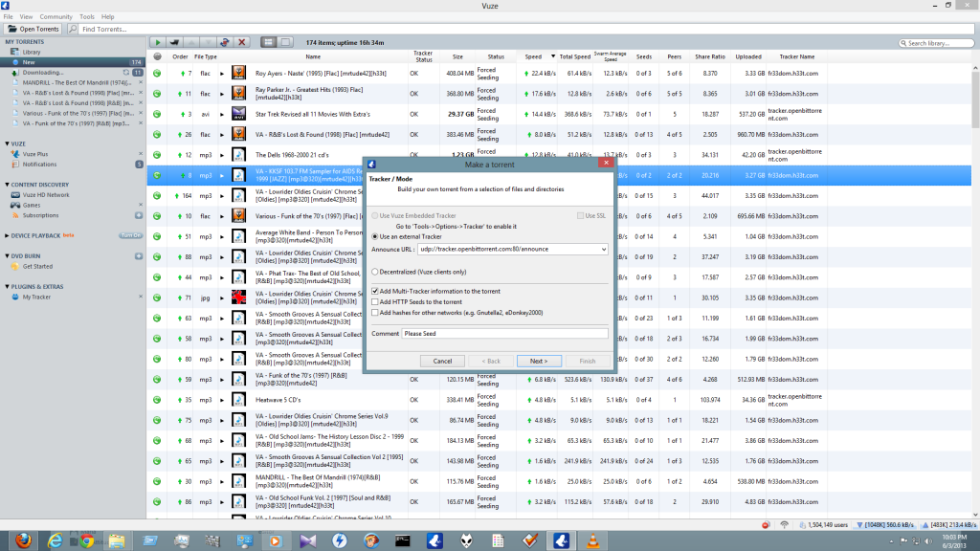Open the View menu
Screen dimensions: 980x551
tap(26, 17)
